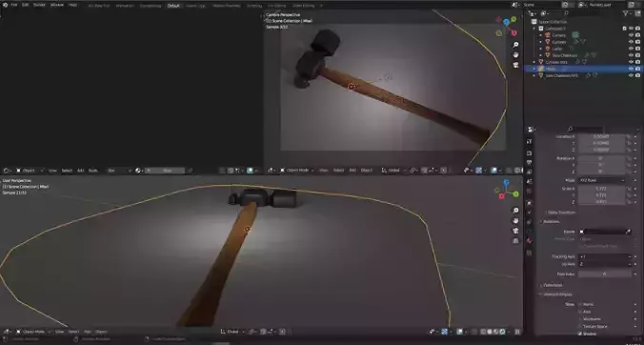
Task: Open the Modifiers properties tab
Action: (530, 212)
